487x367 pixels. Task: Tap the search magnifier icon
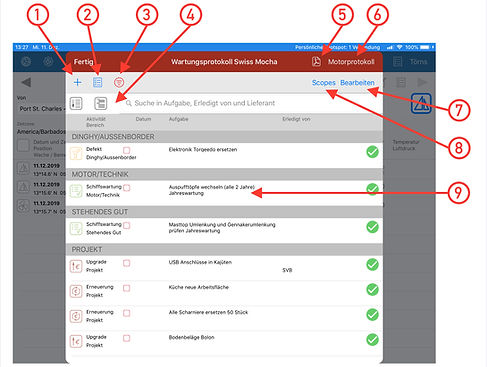pyautogui.click(x=129, y=103)
